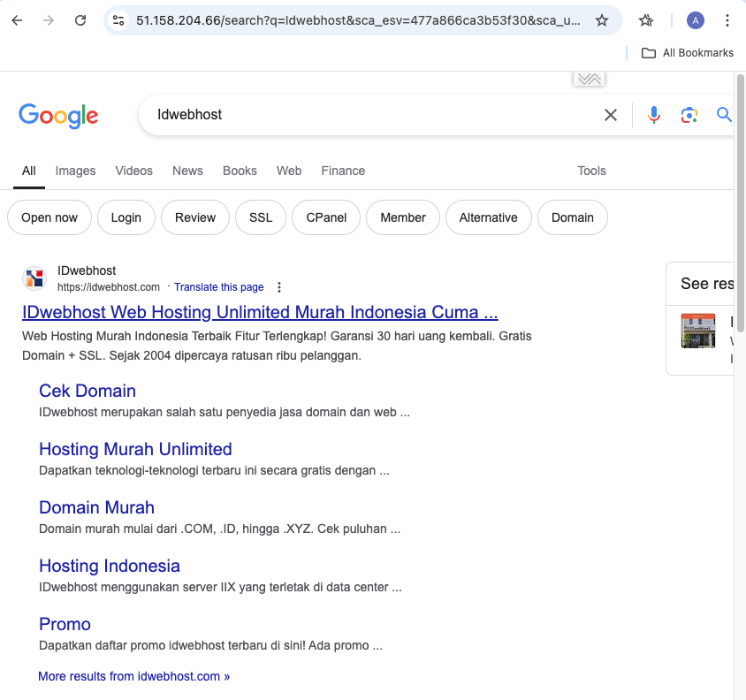746x700 pixels.
Task: Submit search with magnifier icon
Action: (724, 115)
